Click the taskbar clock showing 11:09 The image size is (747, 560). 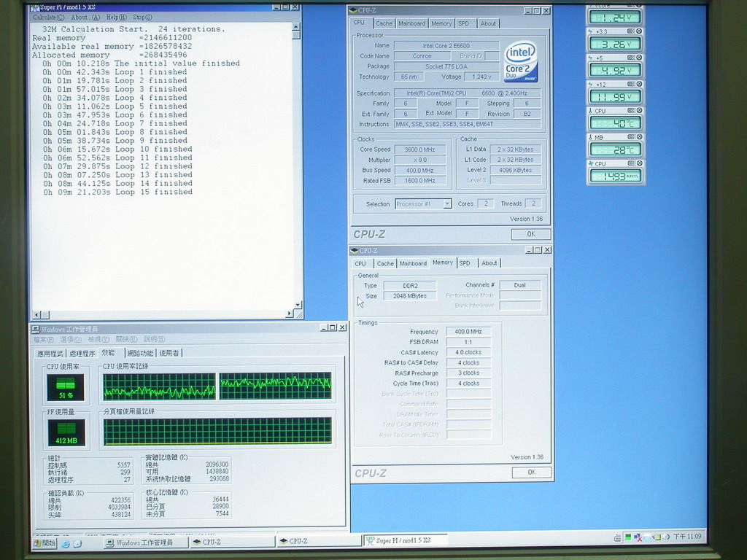pos(687,537)
